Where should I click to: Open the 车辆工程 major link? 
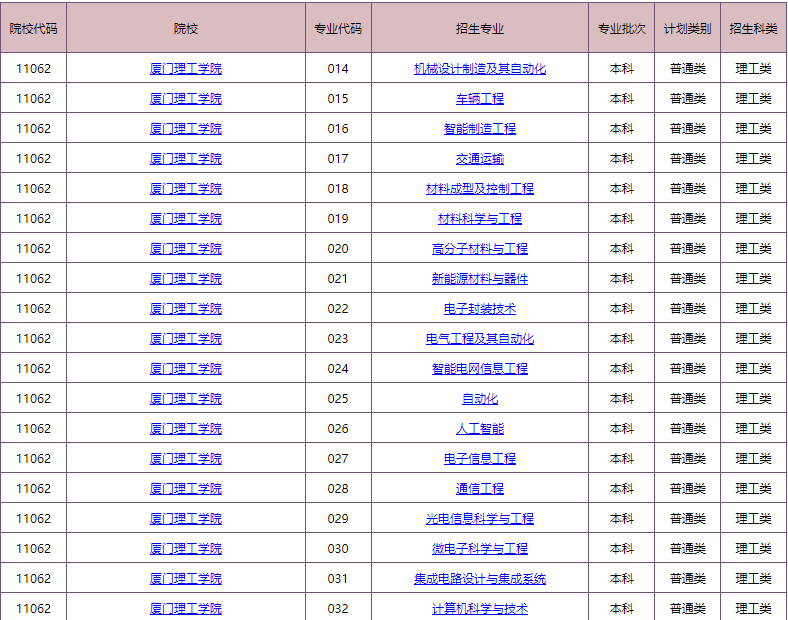[x=479, y=99]
